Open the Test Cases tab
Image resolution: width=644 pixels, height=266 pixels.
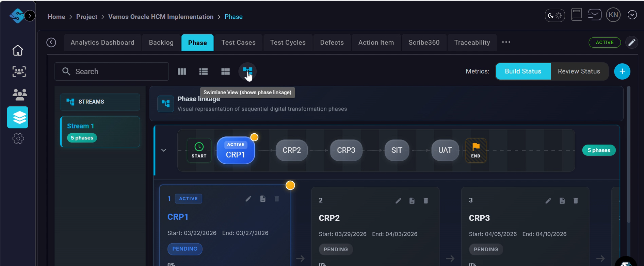pos(238,43)
